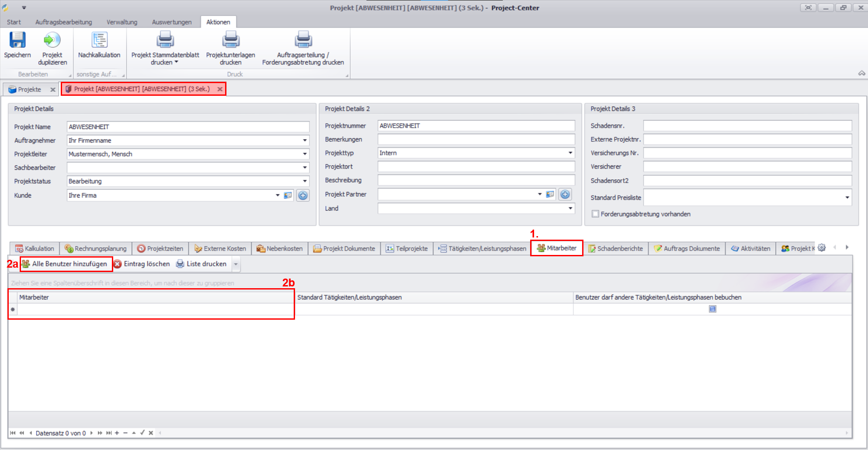Click Eintrag löschen button
This screenshot has height=450, width=868.
[142, 264]
